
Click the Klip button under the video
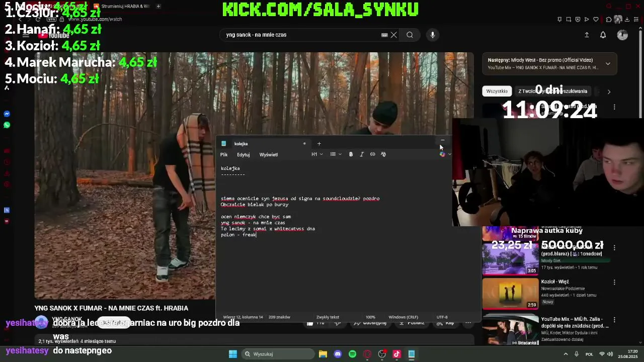[445, 323]
